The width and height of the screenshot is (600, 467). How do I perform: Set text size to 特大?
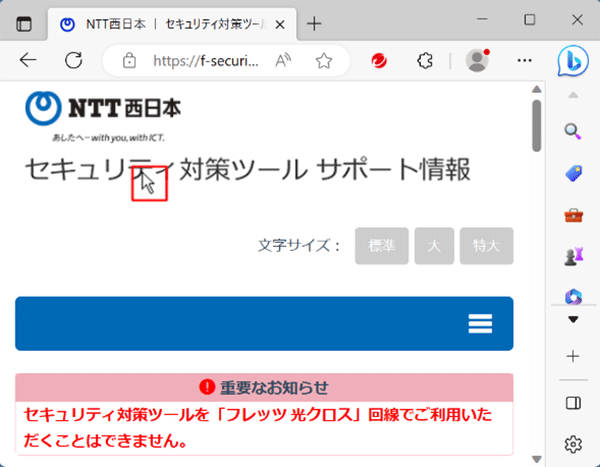(x=486, y=245)
